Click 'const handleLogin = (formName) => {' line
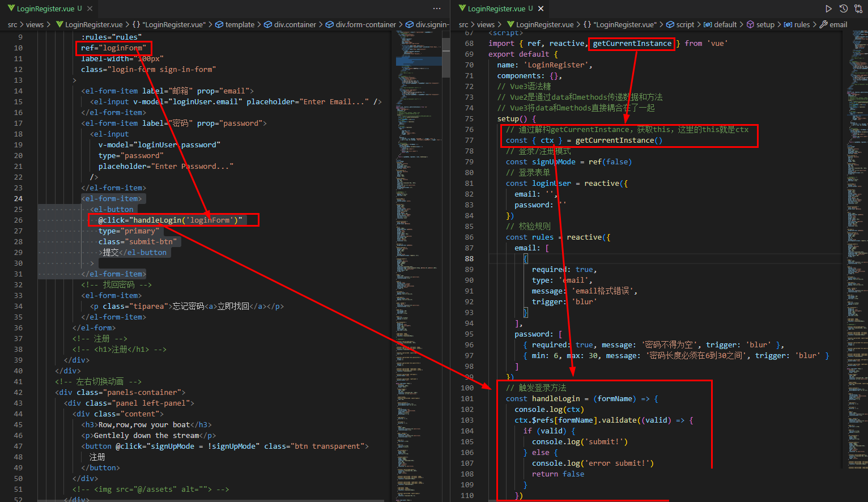The width and height of the screenshot is (868, 502). tap(582, 398)
